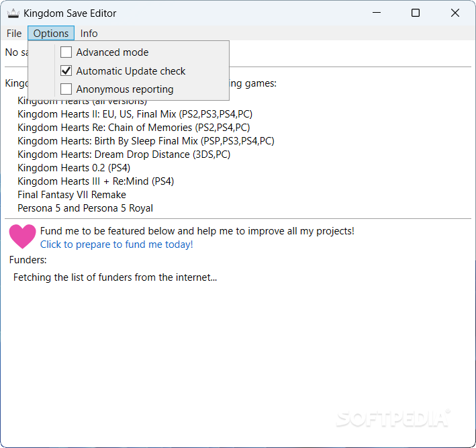Open 'Click to prepare to fund me today!' link
The width and height of the screenshot is (476, 448).
coord(117,244)
